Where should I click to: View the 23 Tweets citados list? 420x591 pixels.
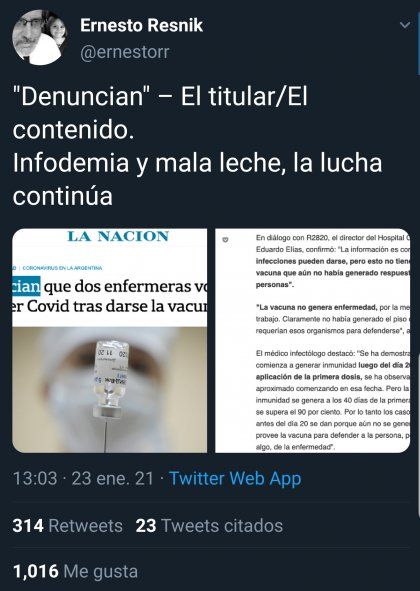coord(209,525)
